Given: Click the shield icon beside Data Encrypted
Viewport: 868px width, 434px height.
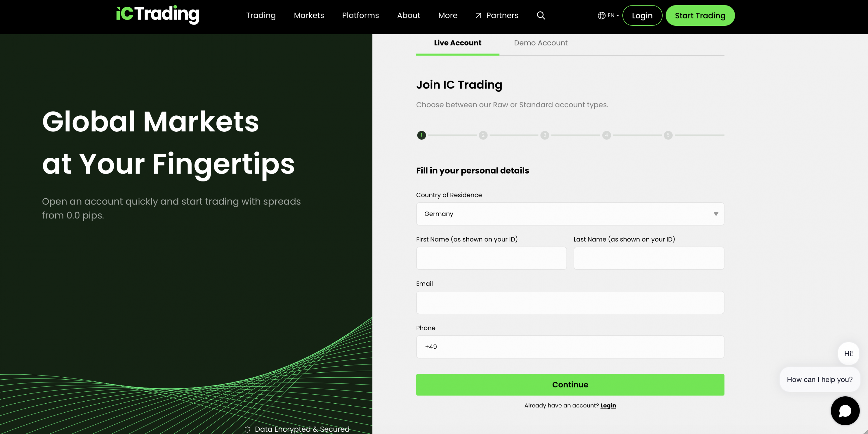Looking at the screenshot, I should (x=247, y=429).
